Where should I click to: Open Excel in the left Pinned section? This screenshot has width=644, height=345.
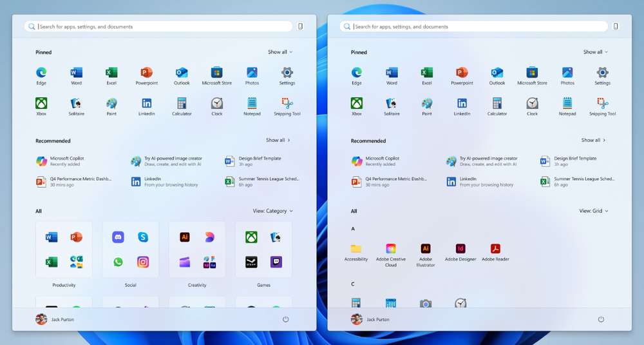[x=111, y=76]
